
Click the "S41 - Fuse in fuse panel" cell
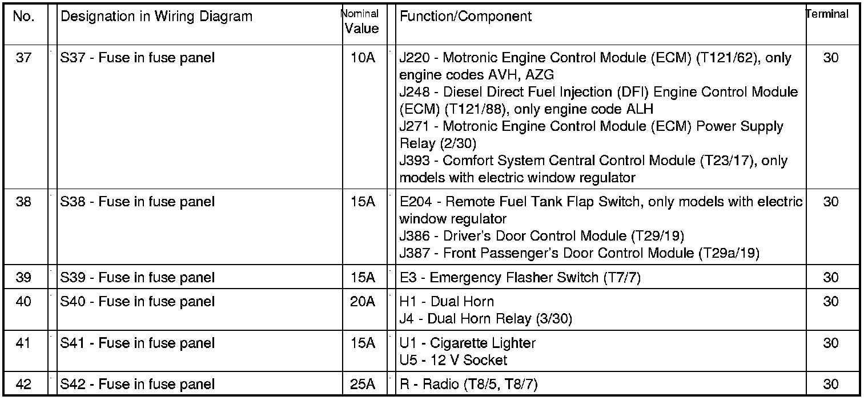138,343
